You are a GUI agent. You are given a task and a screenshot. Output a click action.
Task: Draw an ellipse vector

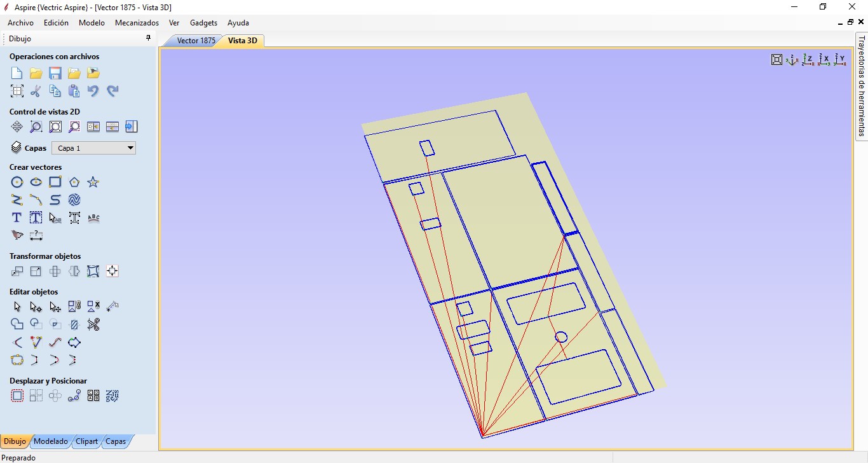tap(36, 183)
